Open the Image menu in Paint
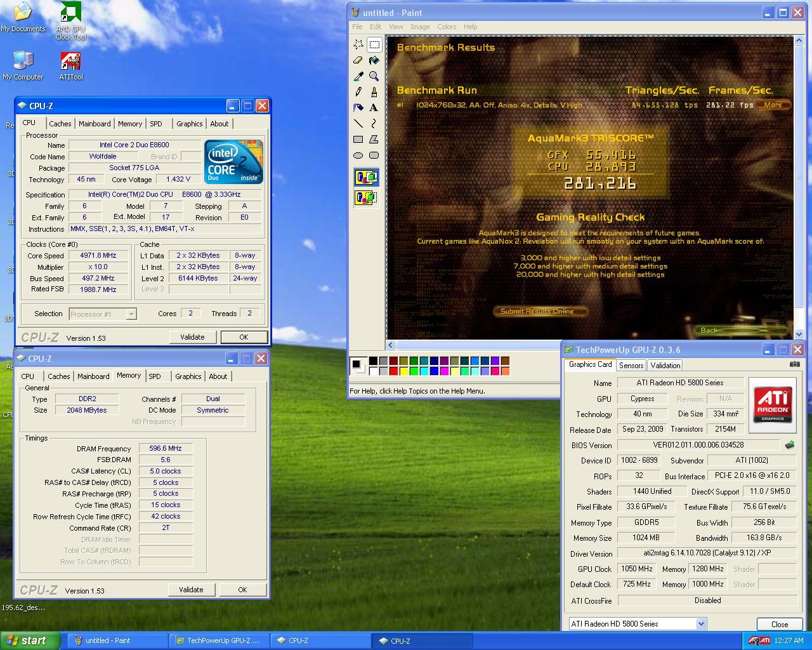The width and height of the screenshot is (812, 650). click(420, 27)
